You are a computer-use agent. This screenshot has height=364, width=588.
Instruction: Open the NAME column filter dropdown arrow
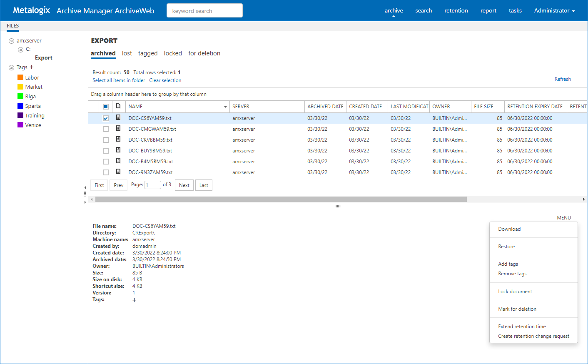pos(225,107)
